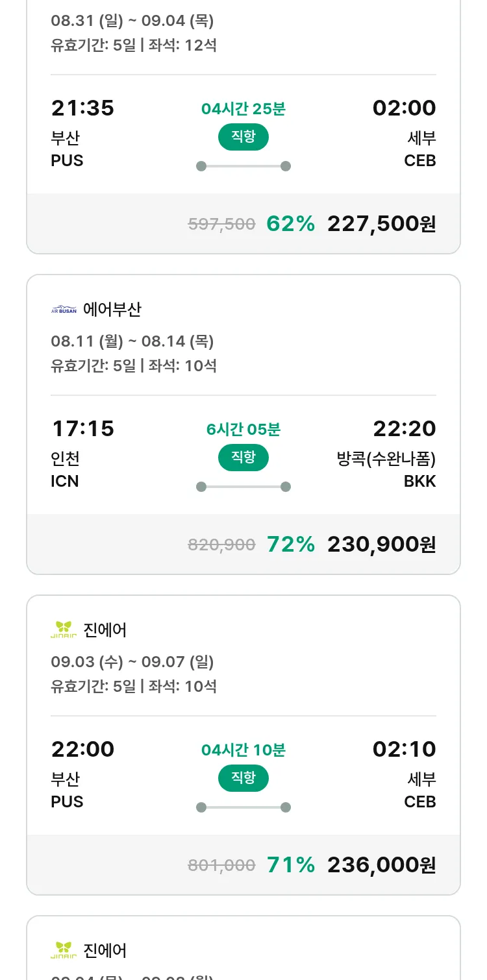Tap the 02:10 Cebu arrival time
The image size is (487, 980).
(404, 750)
